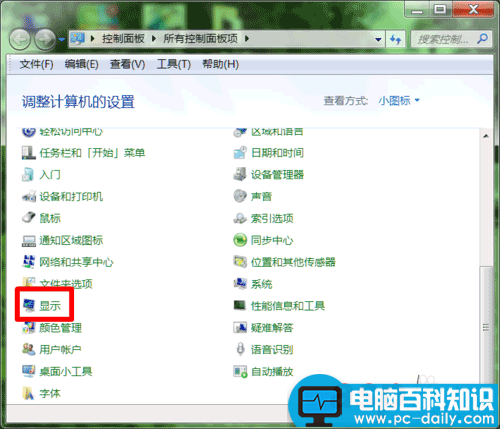500x429 pixels.
Task: Open the 语音识别 microphone icon
Action: tap(240, 349)
